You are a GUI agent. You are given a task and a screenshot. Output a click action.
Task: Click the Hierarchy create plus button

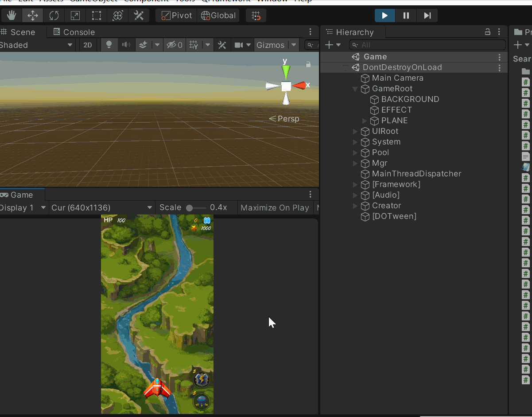tap(329, 45)
